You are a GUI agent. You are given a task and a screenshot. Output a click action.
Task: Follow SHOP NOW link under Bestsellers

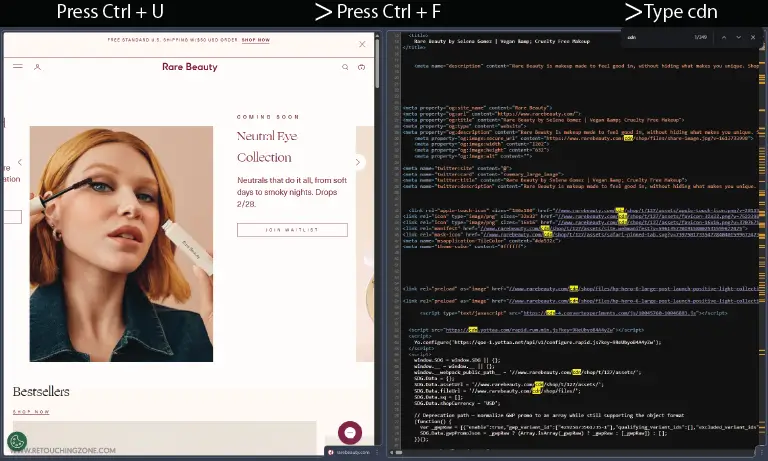click(31, 412)
